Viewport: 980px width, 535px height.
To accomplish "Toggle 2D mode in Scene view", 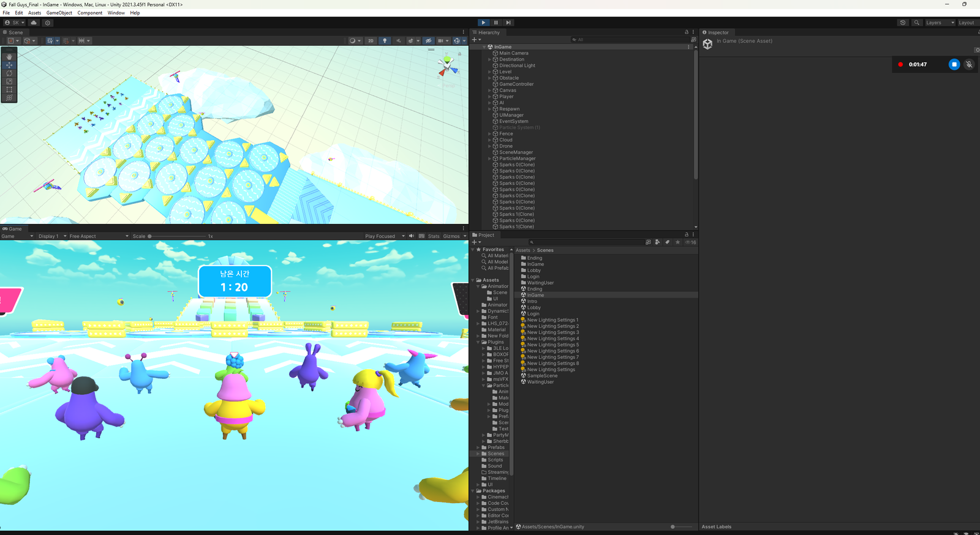I will pos(371,41).
